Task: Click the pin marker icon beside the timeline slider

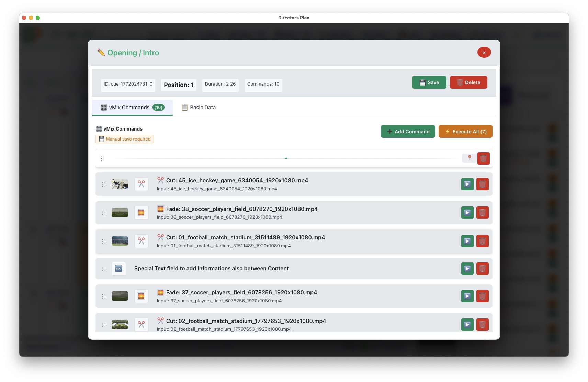Action: tap(469, 158)
